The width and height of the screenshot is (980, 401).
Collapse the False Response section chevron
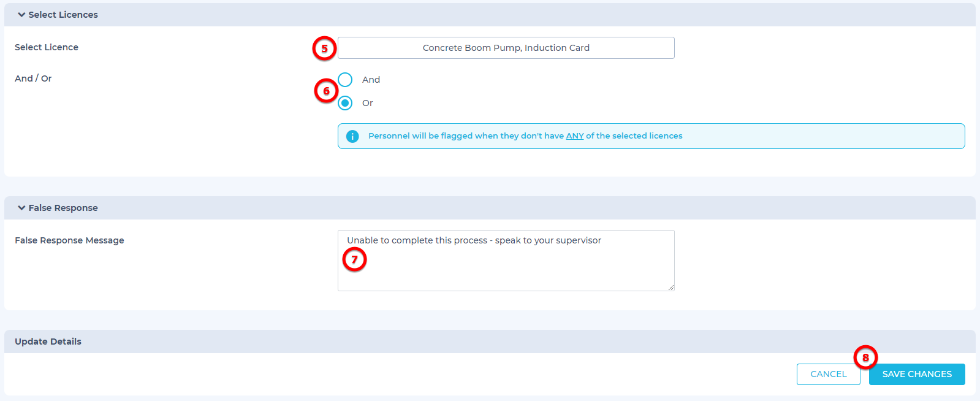[x=21, y=208]
